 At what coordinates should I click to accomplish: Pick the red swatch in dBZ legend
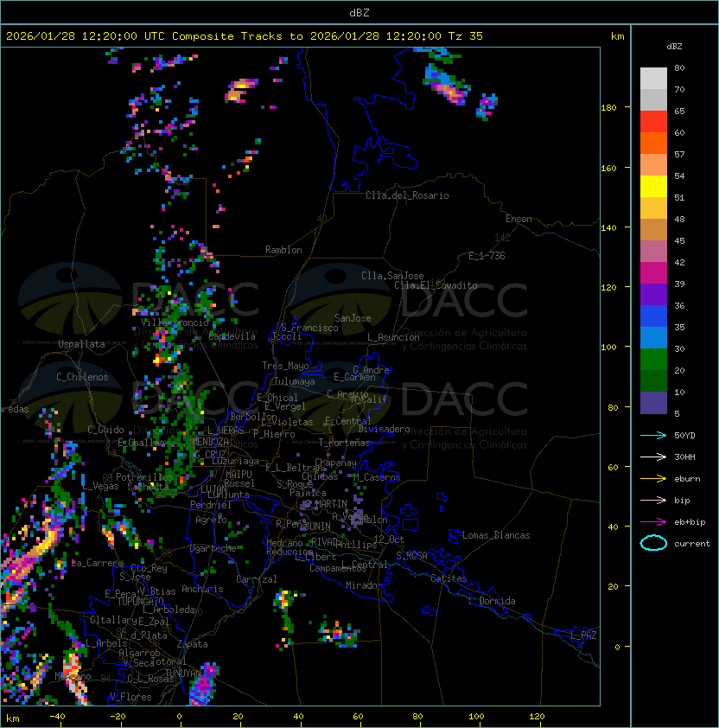(653, 122)
